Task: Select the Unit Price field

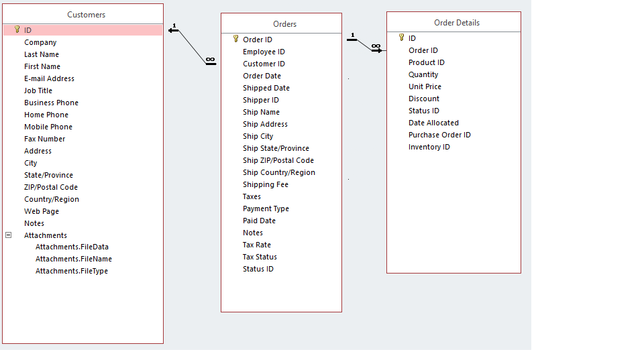Action: (425, 86)
